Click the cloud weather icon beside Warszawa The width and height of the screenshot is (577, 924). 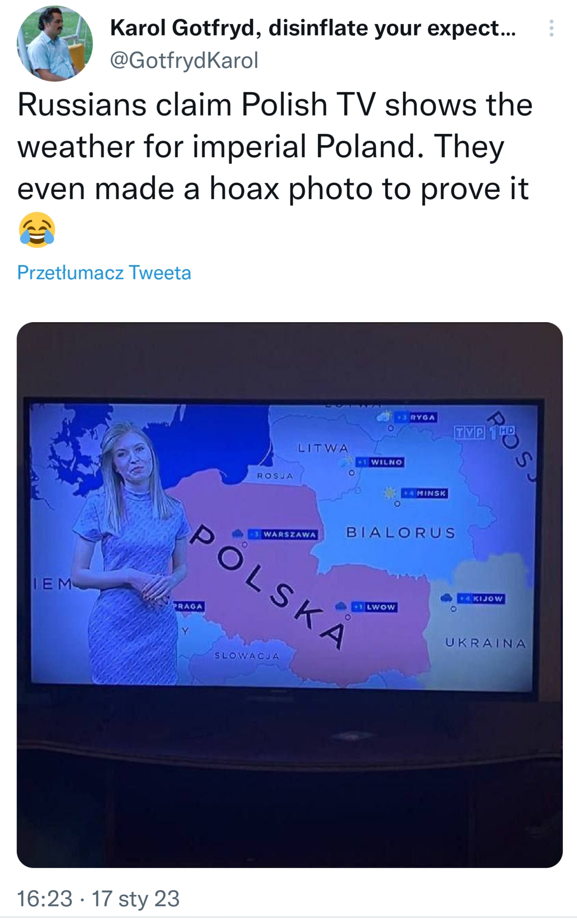click(x=238, y=534)
